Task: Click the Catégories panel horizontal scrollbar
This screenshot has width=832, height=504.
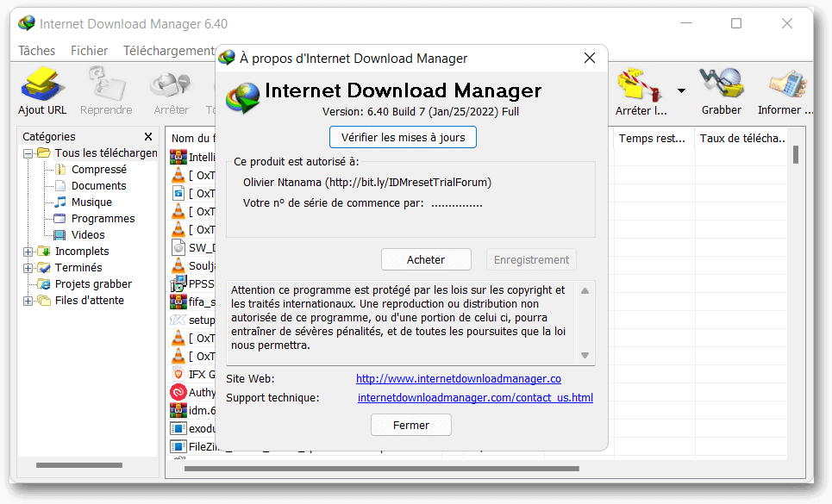Action: [79, 465]
